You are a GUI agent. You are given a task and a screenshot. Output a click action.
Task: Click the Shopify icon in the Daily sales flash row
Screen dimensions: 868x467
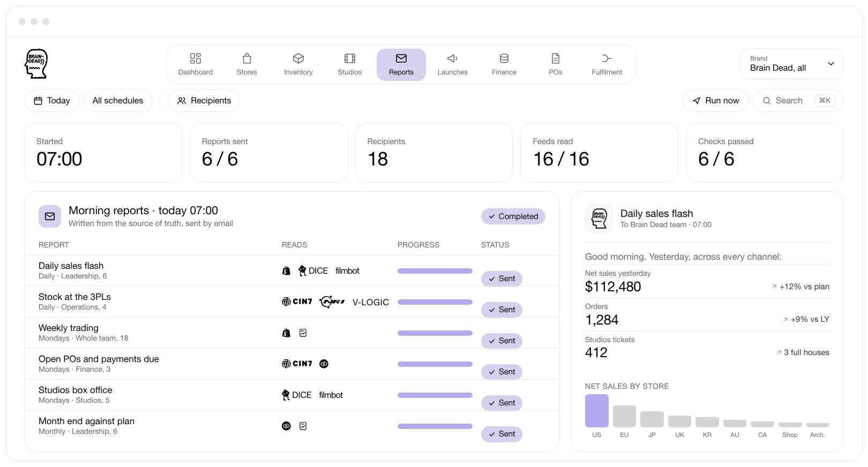286,271
